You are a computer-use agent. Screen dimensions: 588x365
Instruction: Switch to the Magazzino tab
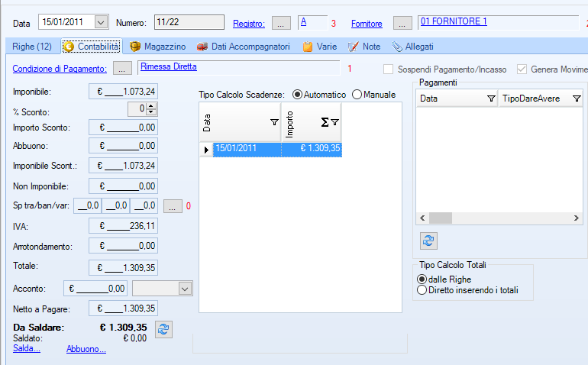tap(157, 47)
